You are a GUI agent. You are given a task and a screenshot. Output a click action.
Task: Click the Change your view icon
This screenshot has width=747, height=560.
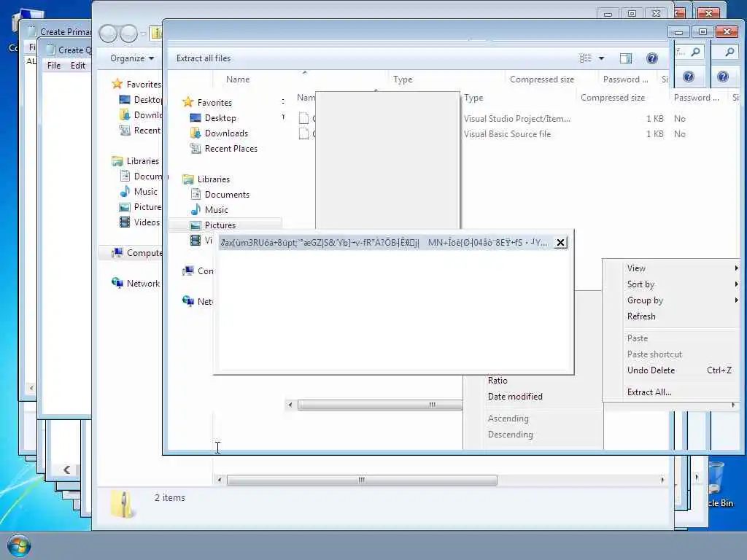point(586,58)
